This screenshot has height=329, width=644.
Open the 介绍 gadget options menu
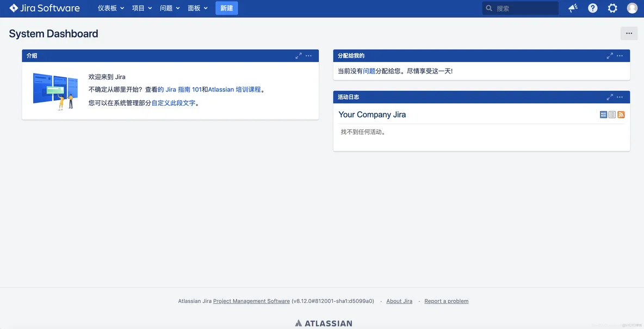tap(308, 56)
